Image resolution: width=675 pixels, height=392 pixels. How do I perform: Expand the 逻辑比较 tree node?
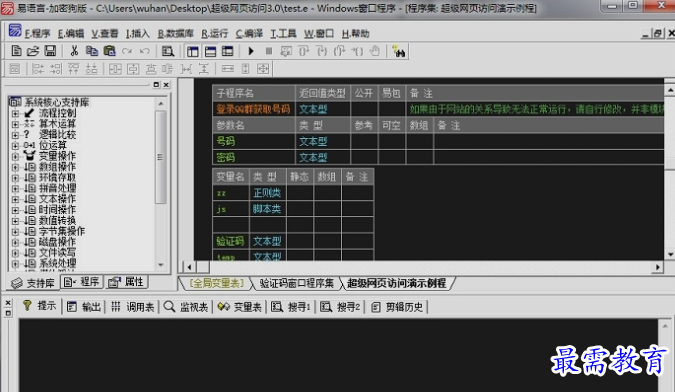point(15,135)
